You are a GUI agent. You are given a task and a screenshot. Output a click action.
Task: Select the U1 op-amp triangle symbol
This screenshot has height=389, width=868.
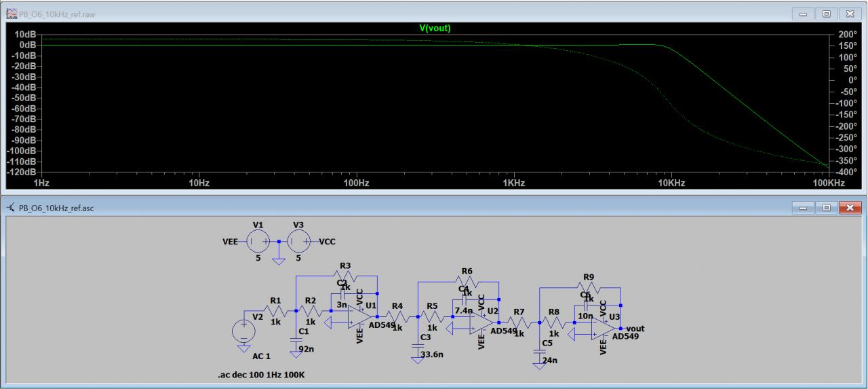tap(358, 316)
